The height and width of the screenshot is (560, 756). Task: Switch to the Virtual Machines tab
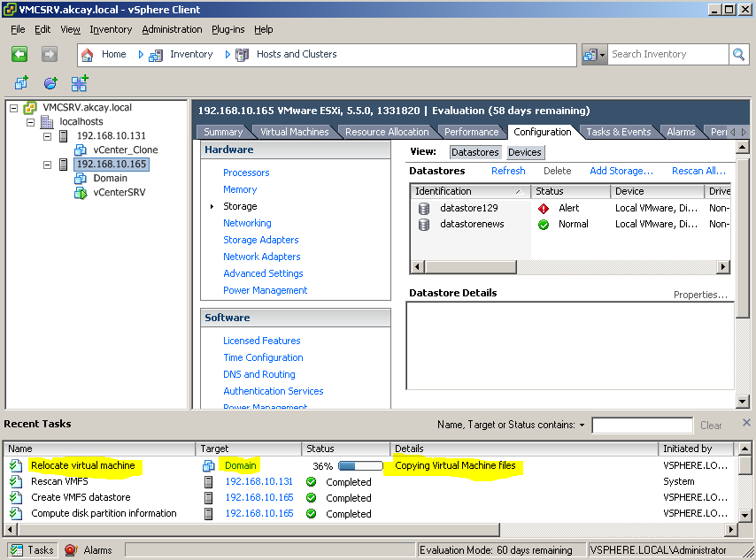pyautogui.click(x=294, y=132)
